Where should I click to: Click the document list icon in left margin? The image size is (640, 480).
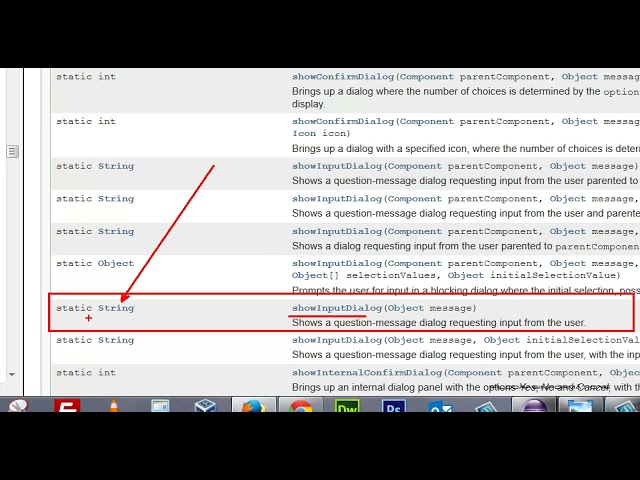coord(12,151)
